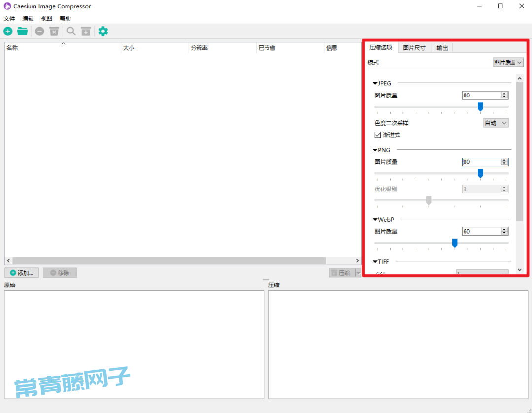Click the WebP 图片质量 input field
Image resolution: width=532 pixels, height=413 pixels.
coord(481,231)
